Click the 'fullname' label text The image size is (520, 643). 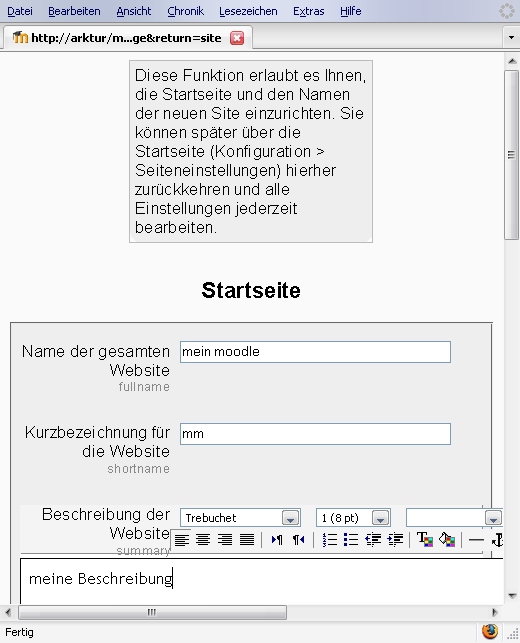coord(144,387)
